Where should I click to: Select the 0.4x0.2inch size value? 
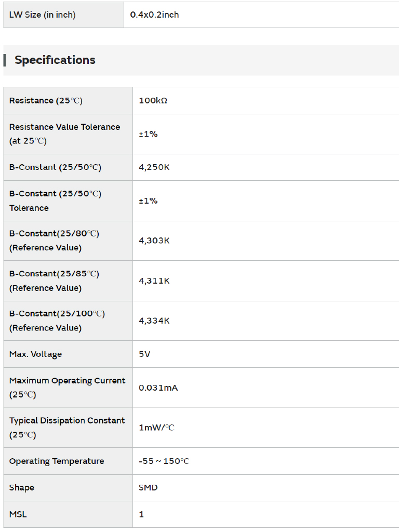coord(154,15)
